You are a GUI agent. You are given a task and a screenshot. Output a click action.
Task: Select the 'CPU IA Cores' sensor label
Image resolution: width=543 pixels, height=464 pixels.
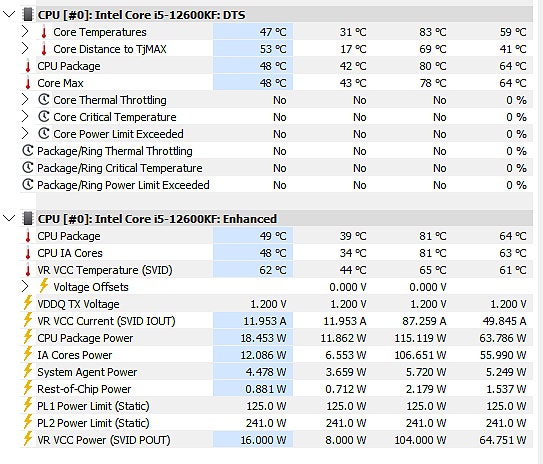tap(70, 253)
